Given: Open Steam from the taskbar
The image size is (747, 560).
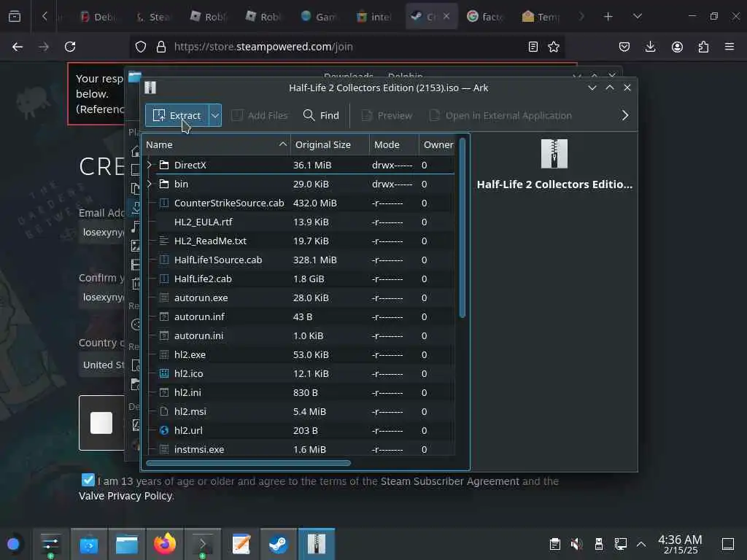Looking at the screenshot, I should pyautogui.click(x=278, y=544).
